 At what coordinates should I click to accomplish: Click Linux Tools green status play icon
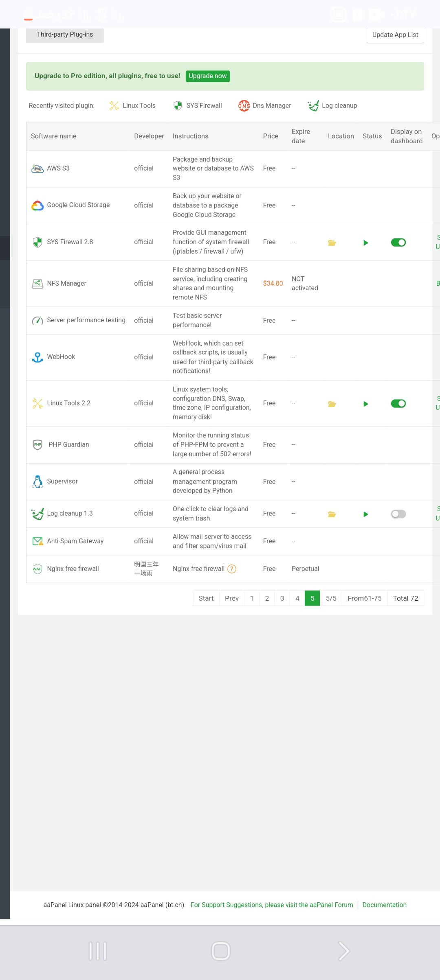tap(366, 404)
